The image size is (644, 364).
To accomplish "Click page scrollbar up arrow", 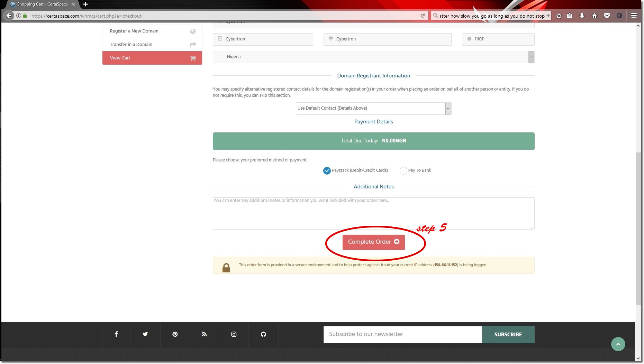I will pyautogui.click(x=638, y=26).
